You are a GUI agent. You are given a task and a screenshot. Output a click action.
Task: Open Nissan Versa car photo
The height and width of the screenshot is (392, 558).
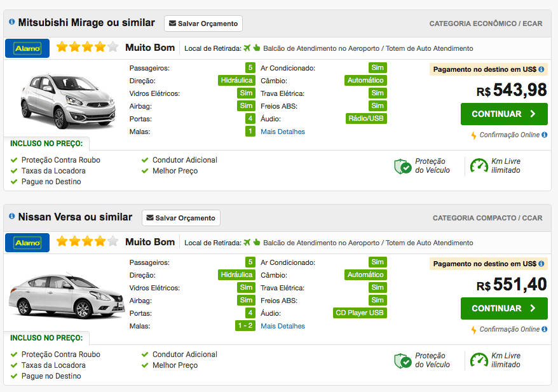point(67,295)
